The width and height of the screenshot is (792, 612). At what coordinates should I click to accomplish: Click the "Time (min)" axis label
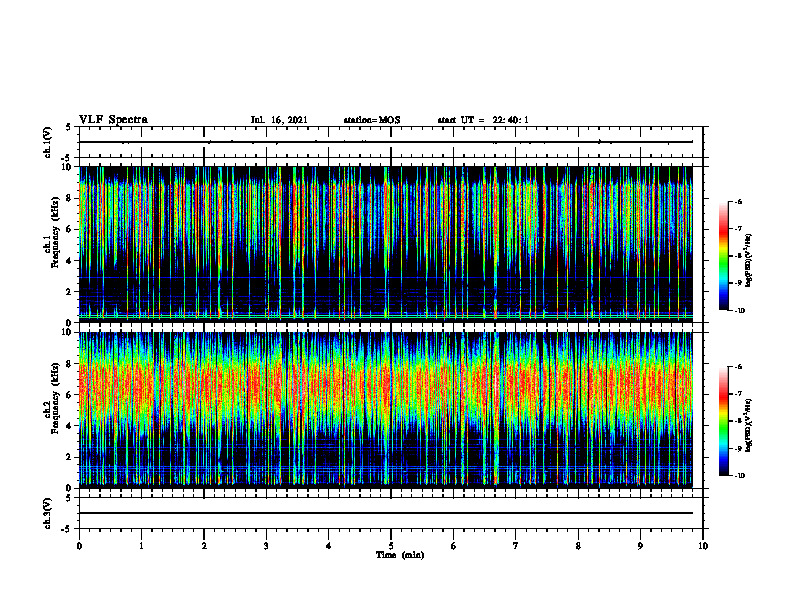[x=400, y=555]
